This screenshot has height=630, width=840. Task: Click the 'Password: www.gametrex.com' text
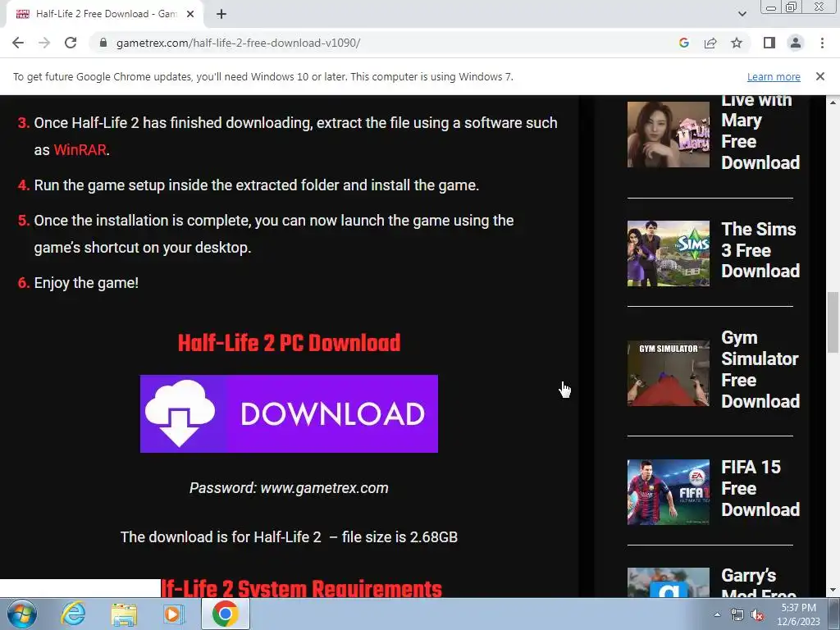pyautogui.click(x=289, y=488)
